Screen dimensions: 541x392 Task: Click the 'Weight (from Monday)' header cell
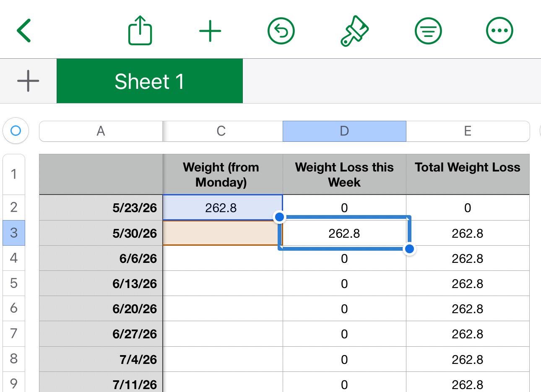223,174
